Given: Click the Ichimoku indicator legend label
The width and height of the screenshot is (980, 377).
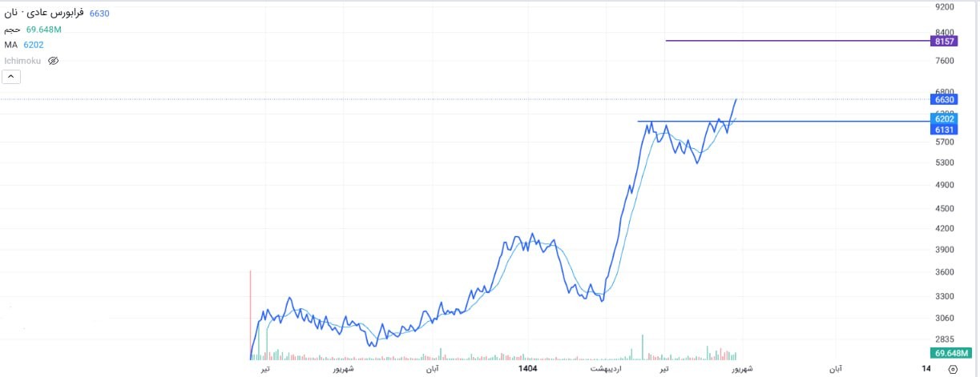Looking at the screenshot, I should tap(23, 61).
